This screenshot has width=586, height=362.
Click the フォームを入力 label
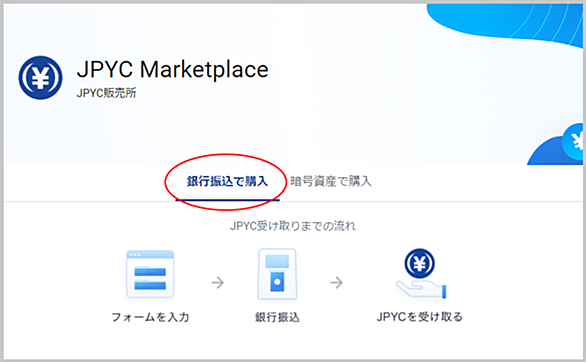click(150, 317)
